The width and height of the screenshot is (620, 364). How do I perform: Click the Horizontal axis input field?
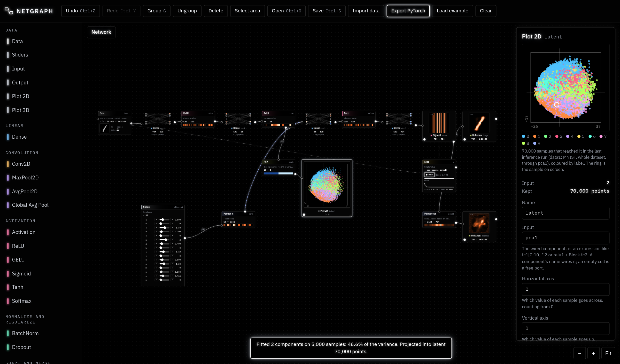[565, 289]
